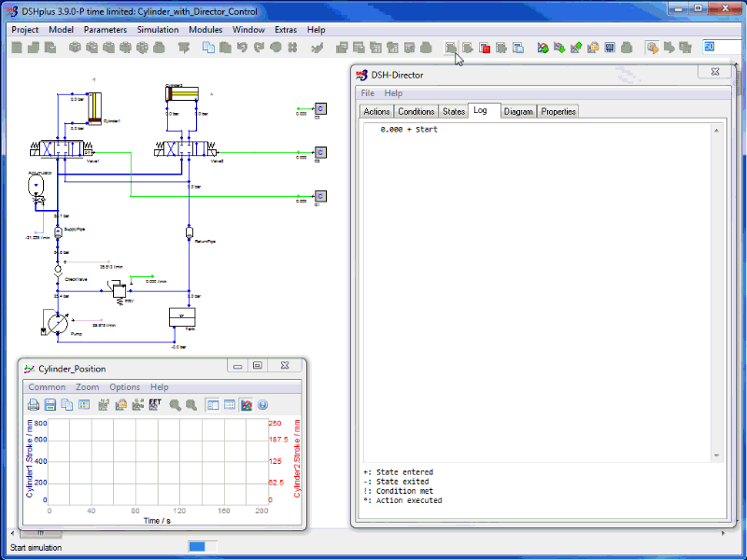
Task: Open the Simulation menu
Action: (x=157, y=30)
